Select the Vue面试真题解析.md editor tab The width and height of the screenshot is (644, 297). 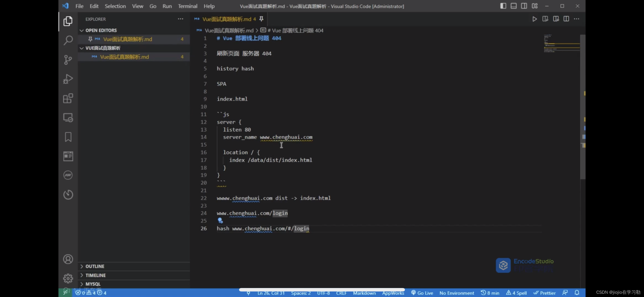coord(229,19)
